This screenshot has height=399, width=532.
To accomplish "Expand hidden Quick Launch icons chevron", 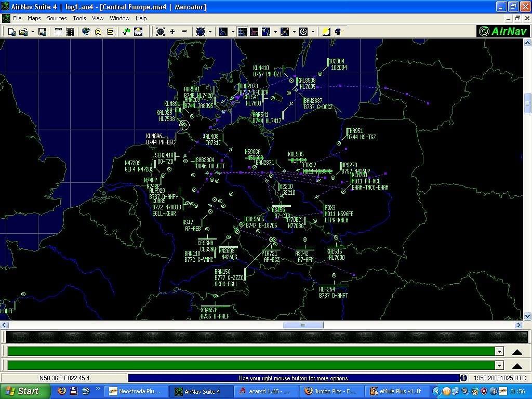I will (x=98, y=389).
